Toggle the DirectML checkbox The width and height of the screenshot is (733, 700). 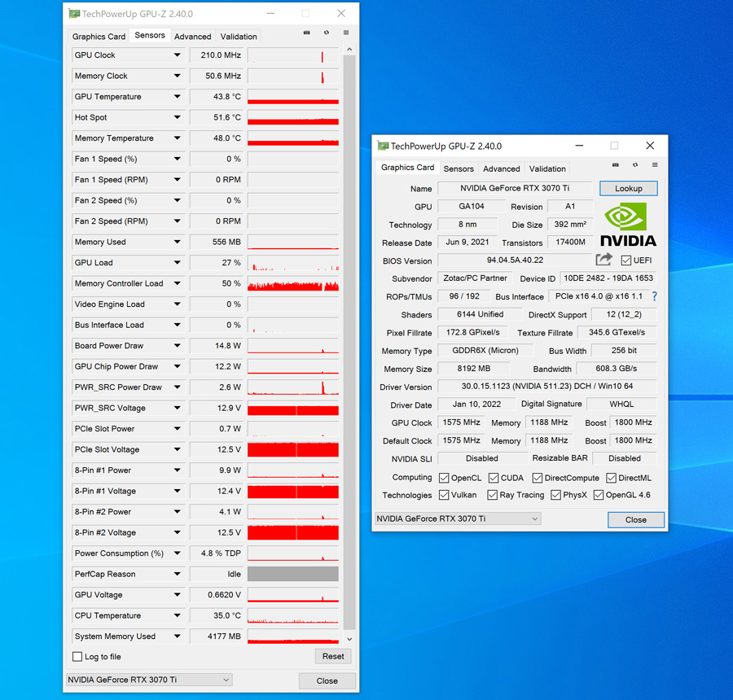click(611, 478)
